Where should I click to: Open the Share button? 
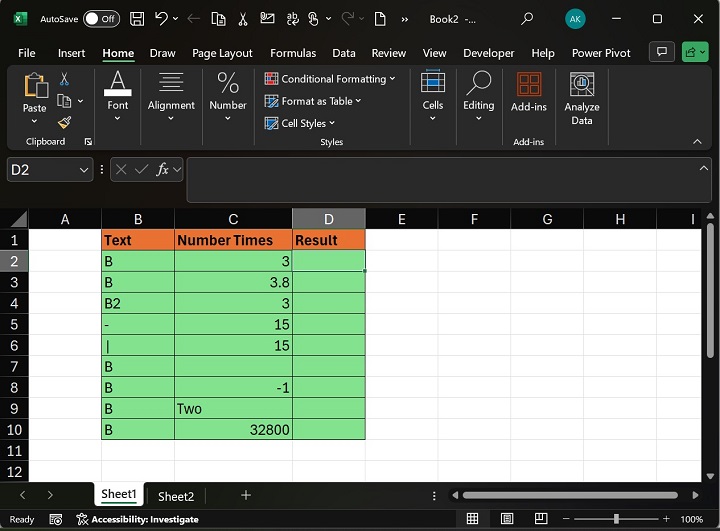tap(694, 52)
